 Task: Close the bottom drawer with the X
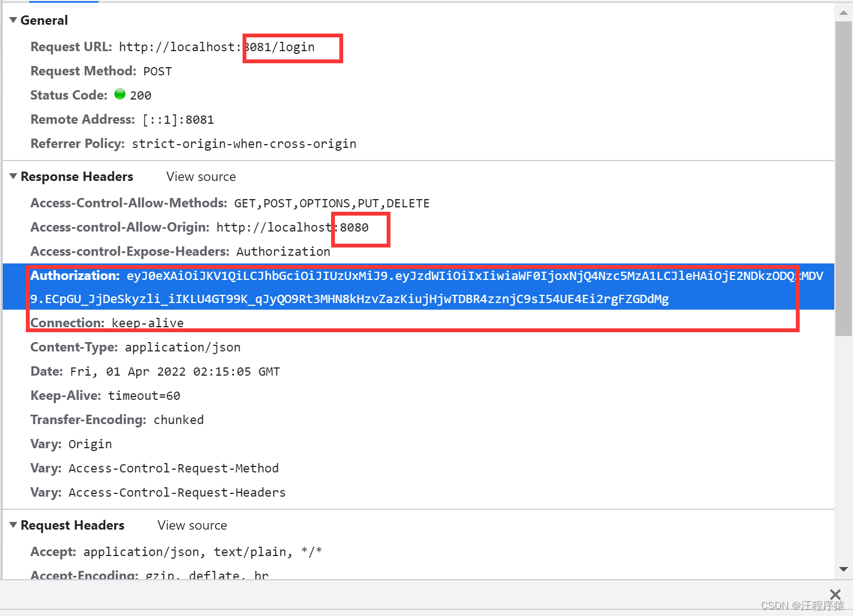click(x=835, y=594)
